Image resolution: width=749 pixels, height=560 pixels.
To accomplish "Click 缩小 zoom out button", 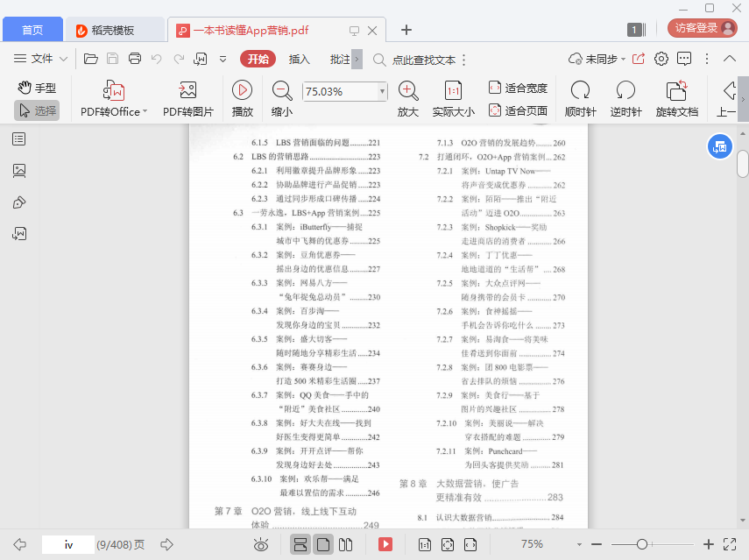I will point(282,99).
